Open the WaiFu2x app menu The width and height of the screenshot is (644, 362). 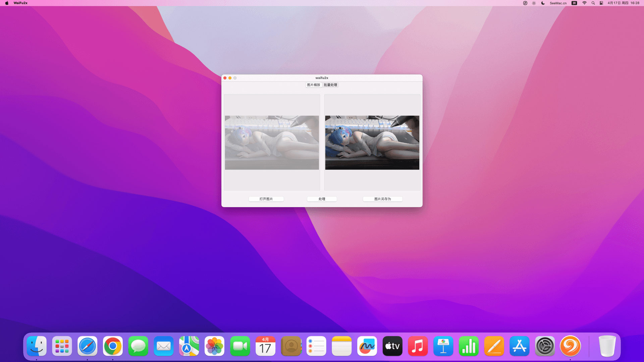click(20, 3)
